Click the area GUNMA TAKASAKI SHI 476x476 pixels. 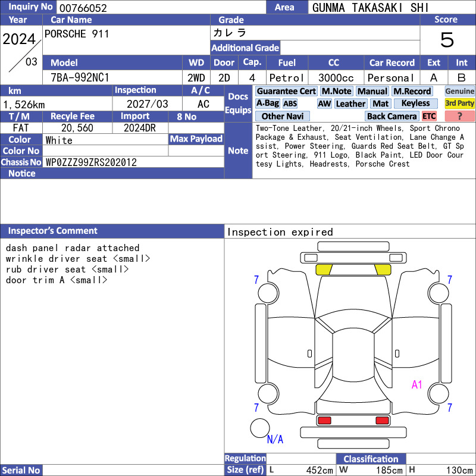tap(370, 8)
